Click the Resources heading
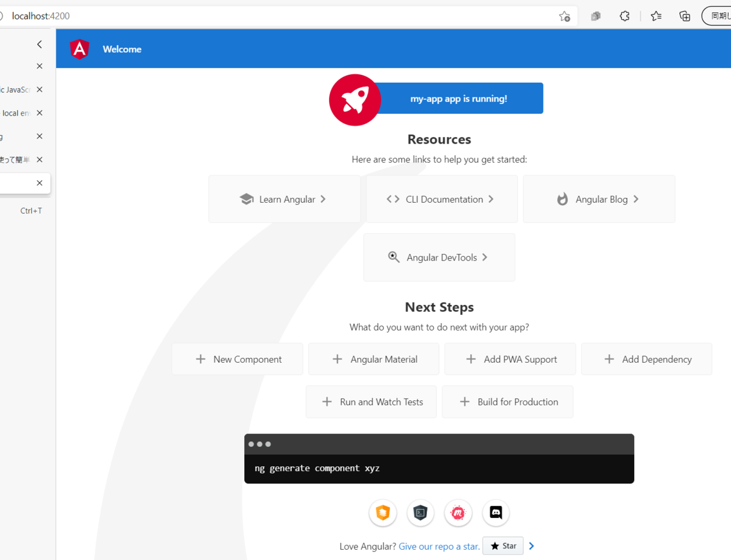 click(439, 139)
